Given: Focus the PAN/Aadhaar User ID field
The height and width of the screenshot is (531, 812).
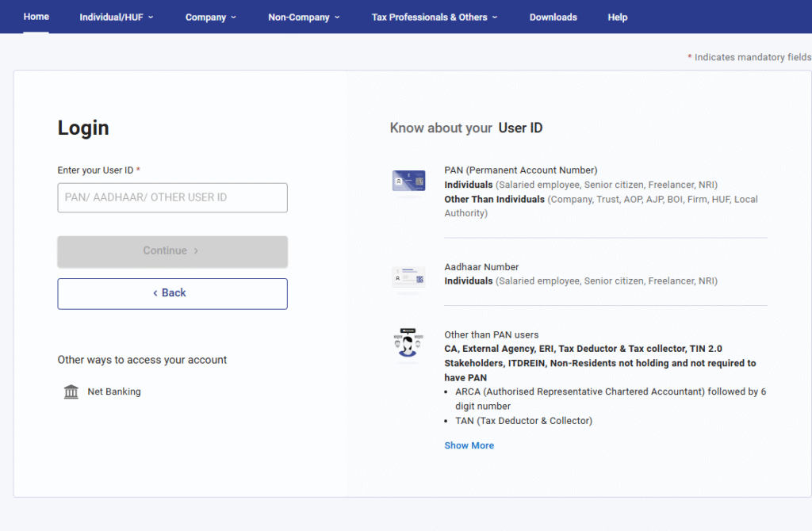Looking at the screenshot, I should [x=172, y=197].
